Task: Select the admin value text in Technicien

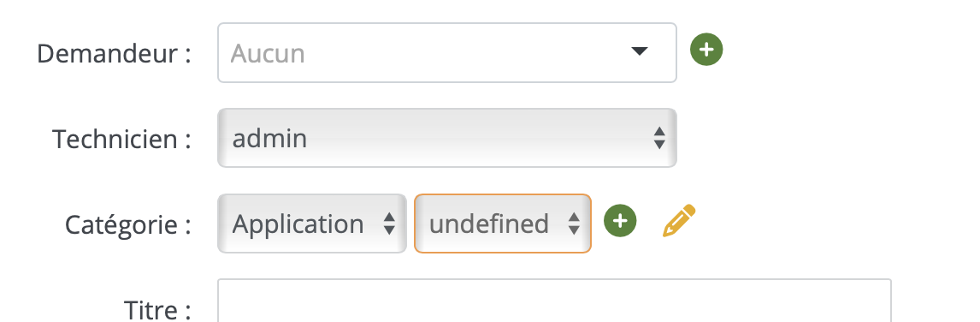Action: tap(269, 138)
